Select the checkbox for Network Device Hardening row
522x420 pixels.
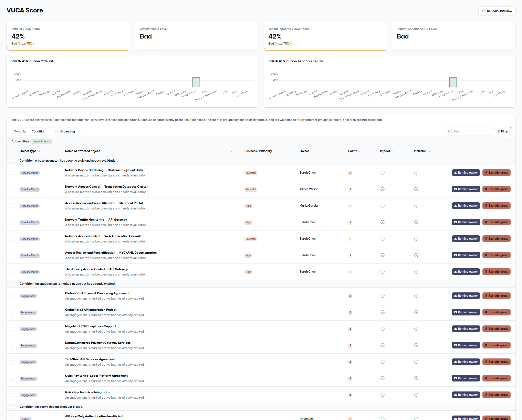(x=13, y=173)
